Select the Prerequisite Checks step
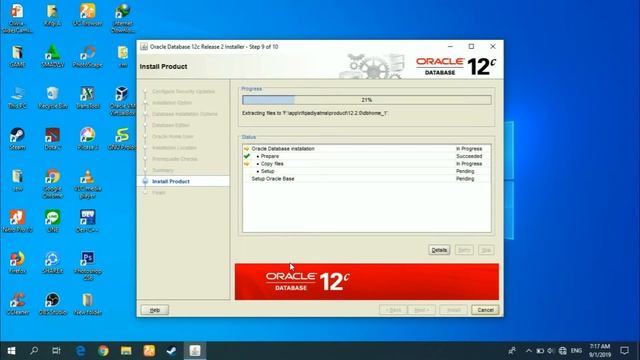Viewport: 640px width, 360px height. tap(175, 159)
